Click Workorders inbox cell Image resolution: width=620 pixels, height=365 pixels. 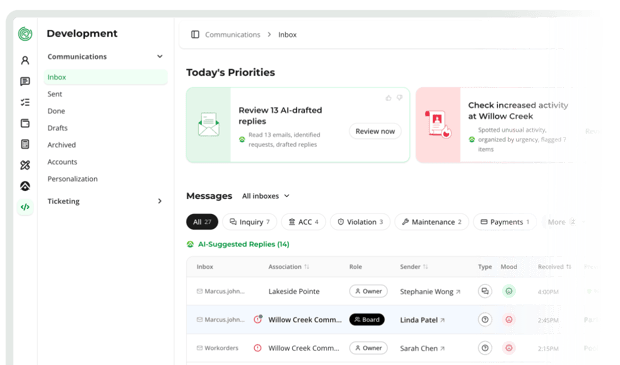(217, 348)
